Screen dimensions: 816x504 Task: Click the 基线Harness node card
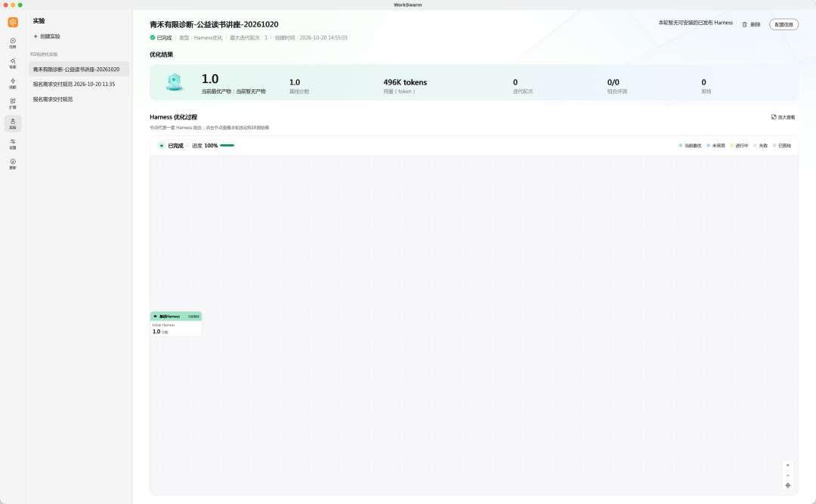pos(176,324)
